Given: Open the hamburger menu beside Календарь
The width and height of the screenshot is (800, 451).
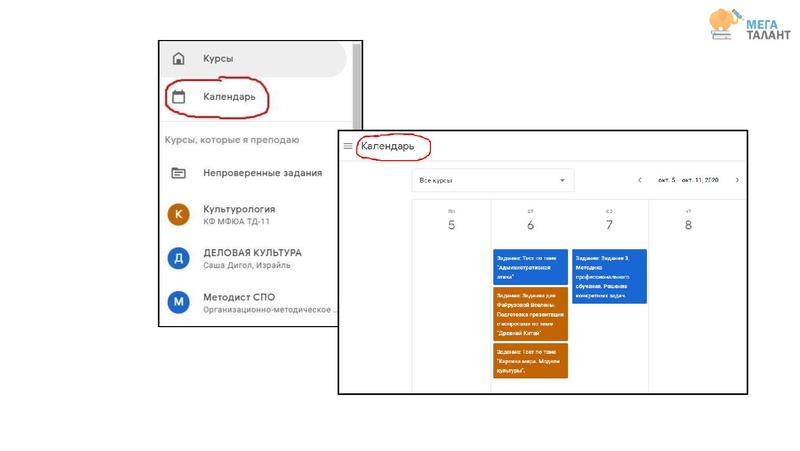Looking at the screenshot, I should tap(348, 146).
